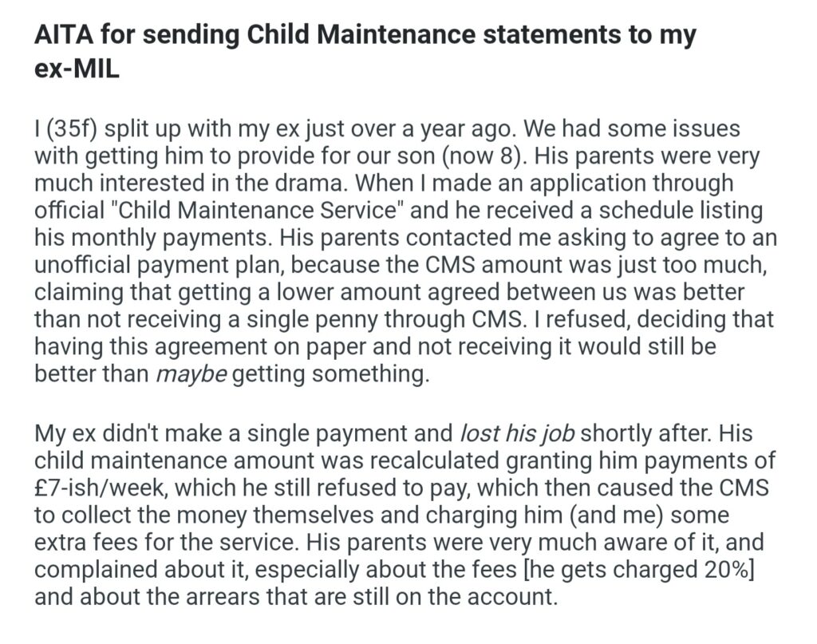The height and width of the screenshot is (644, 817).
Task: Click the word "ex-MIL" in the title
Action: coord(77,69)
